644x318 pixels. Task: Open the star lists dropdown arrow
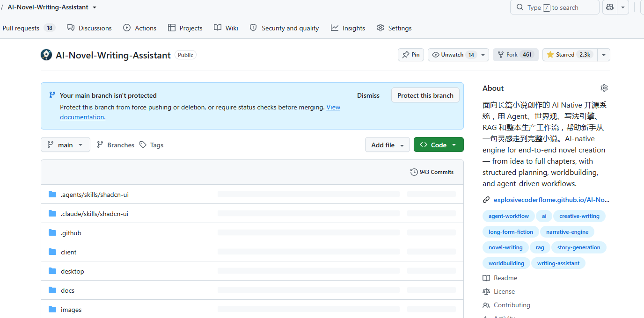(x=604, y=55)
